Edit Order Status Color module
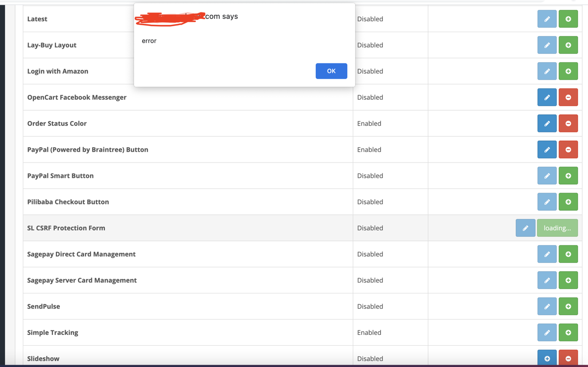Screen dimensions: 588x367 [547, 123]
